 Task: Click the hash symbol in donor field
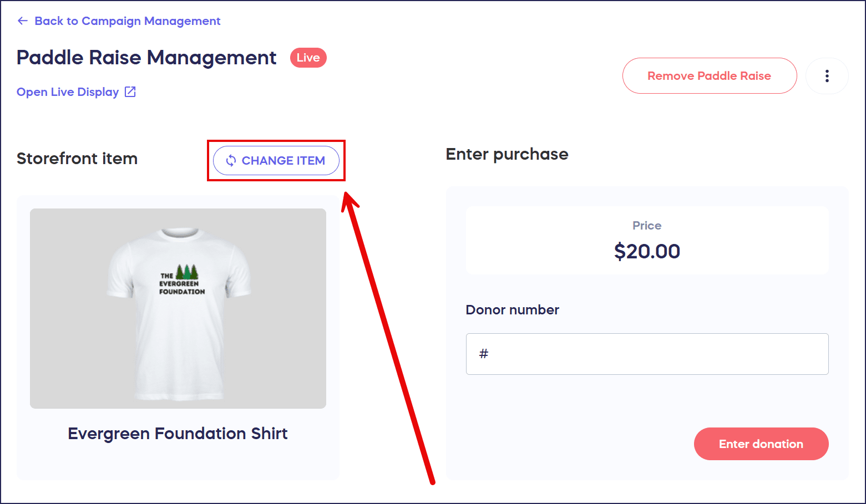(484, 354)
